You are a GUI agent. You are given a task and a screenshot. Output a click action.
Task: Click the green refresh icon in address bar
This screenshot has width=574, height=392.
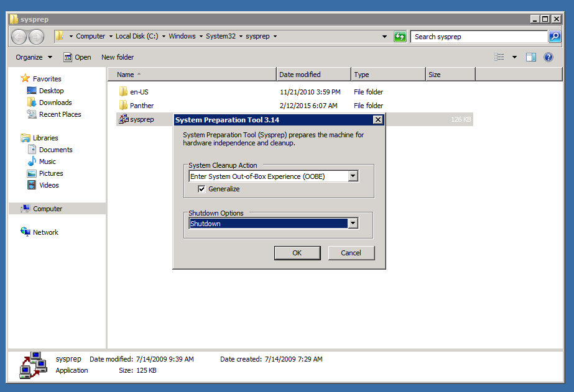pos(400,37)
